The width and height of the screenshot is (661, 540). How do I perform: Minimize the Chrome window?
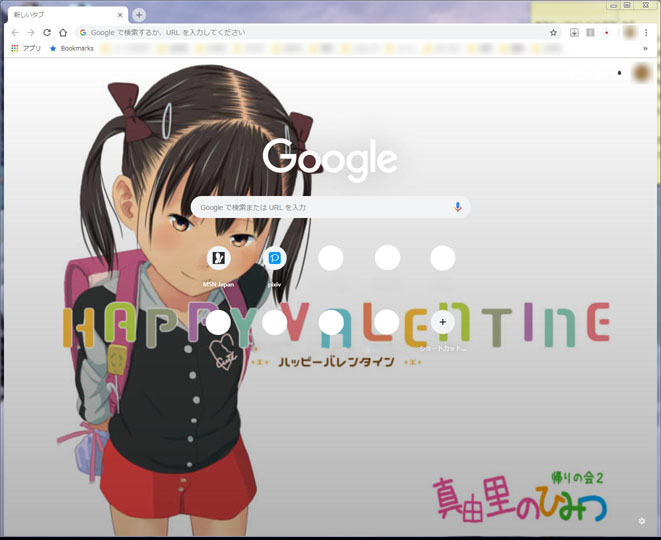(613, 5)
